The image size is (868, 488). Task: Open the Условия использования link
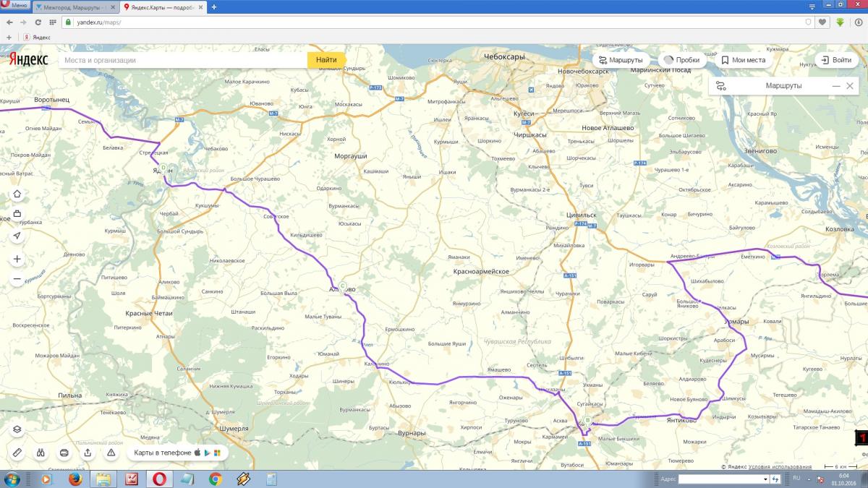click(x=780, y=466)
